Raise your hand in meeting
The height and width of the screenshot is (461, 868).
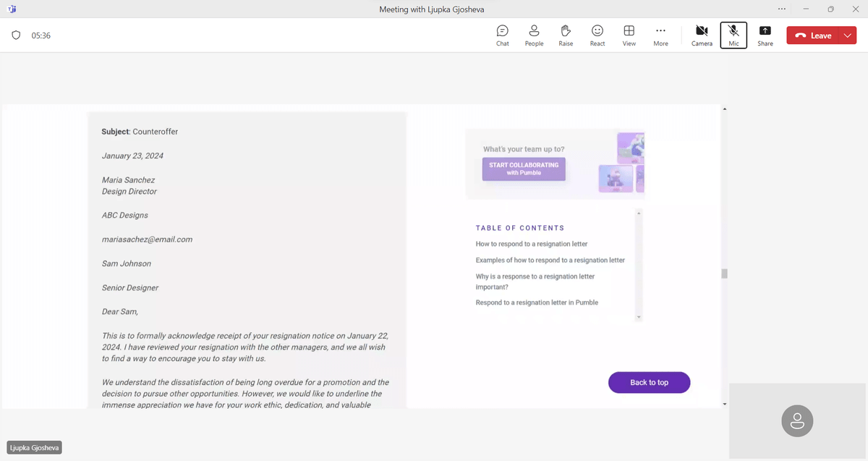(566, 35)
